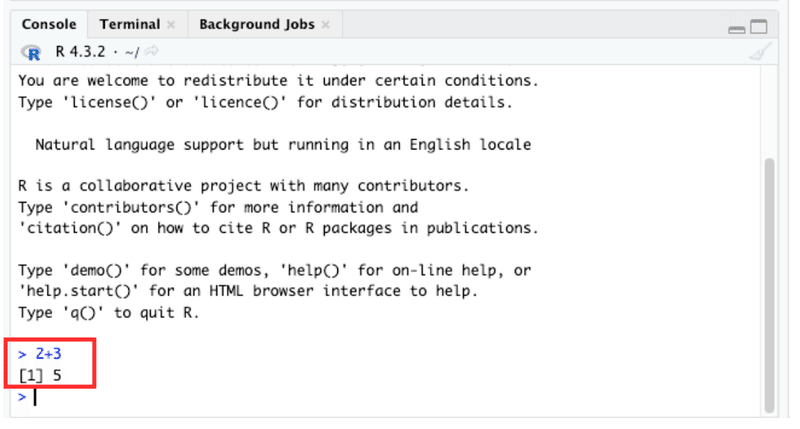Click the ~/ working directory path
Screen dimensions: 800x429
[132, 52]
